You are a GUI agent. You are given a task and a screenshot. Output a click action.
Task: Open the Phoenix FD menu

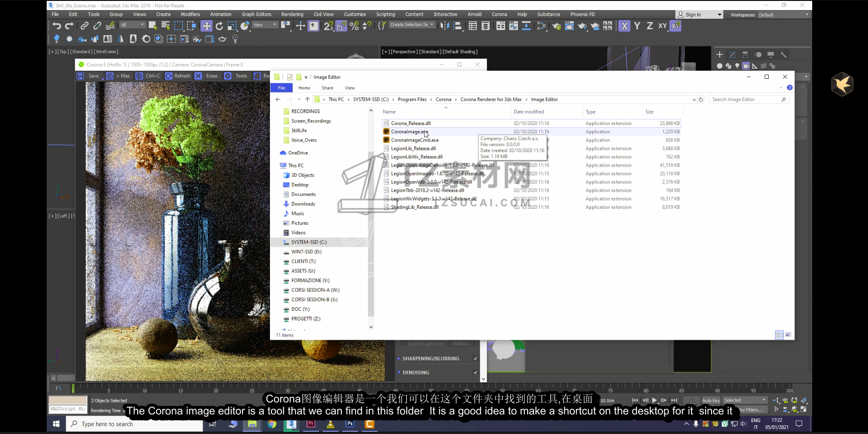582,14
